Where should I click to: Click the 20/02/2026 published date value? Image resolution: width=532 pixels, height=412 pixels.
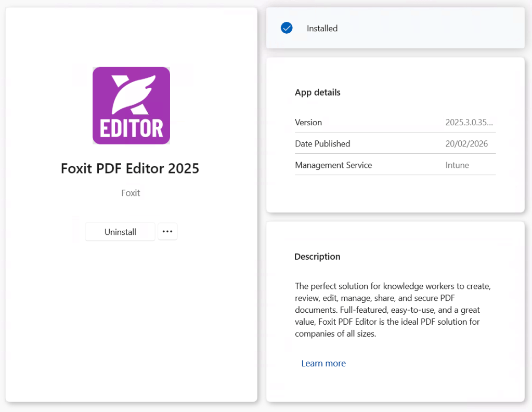click(x=466, y=144)
